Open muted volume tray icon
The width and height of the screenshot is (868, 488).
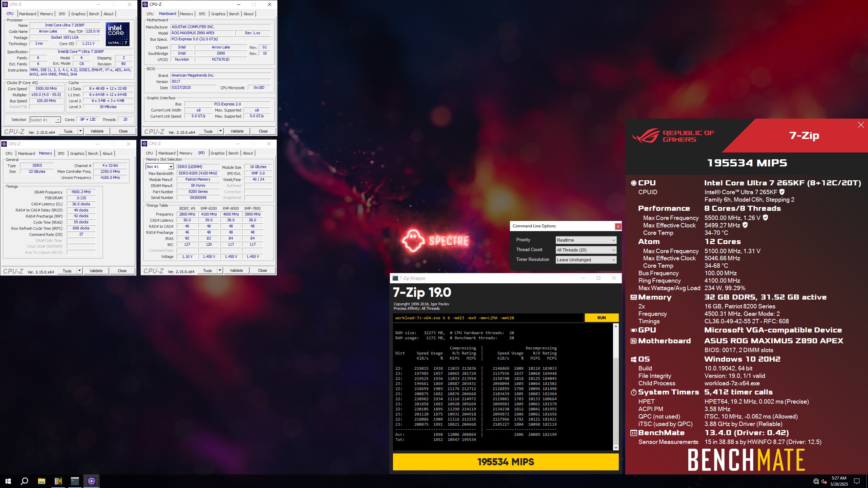click(824, 481)
